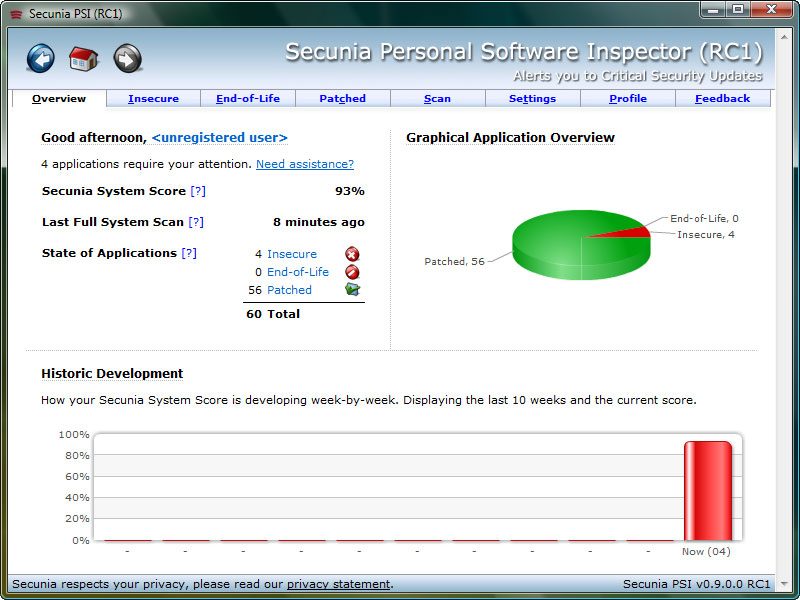Switch to the Patched tab
This screenshot has height=600, width=800.
click(x=343, y=98)
